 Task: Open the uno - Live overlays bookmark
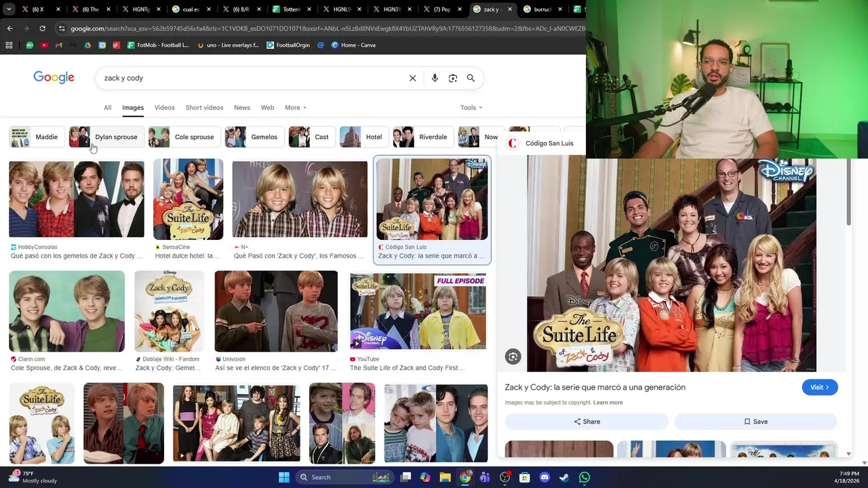pos(228,45)
